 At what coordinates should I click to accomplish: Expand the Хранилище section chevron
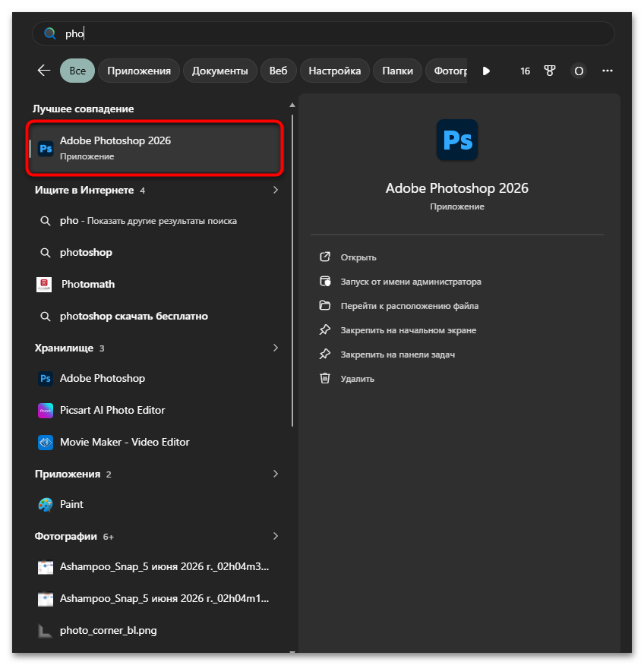(276, 348)
